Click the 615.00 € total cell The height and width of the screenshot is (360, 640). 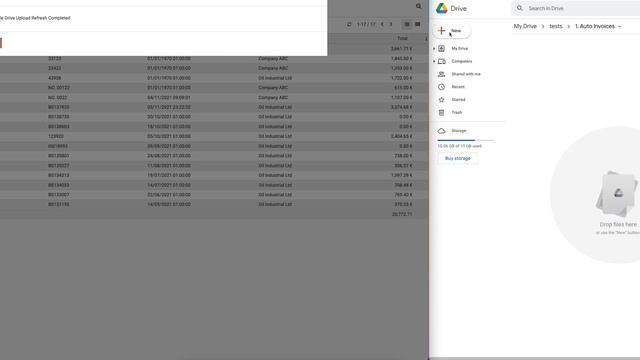pyautogui.click(x=403, y=88)
